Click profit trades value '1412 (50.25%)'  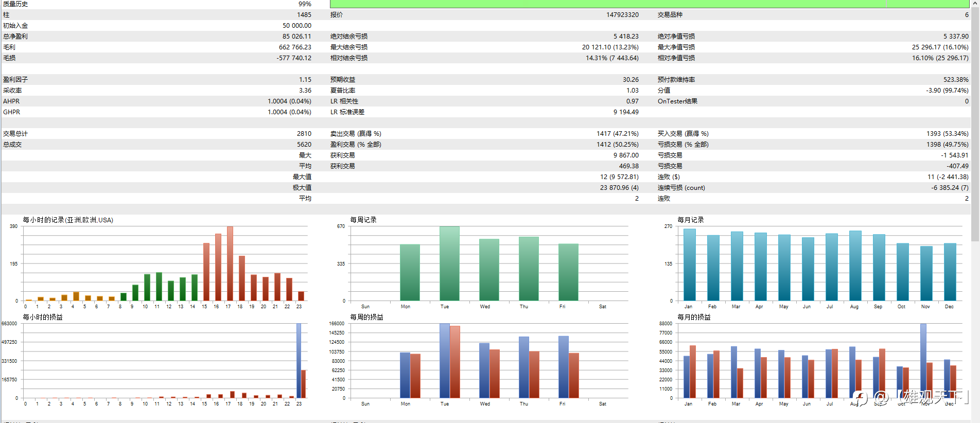(618, 144)
